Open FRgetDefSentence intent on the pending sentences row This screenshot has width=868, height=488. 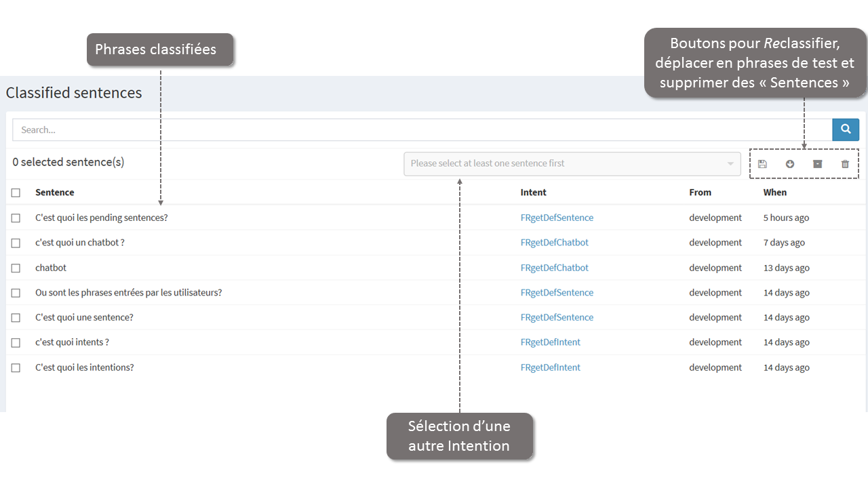(557, 218)
